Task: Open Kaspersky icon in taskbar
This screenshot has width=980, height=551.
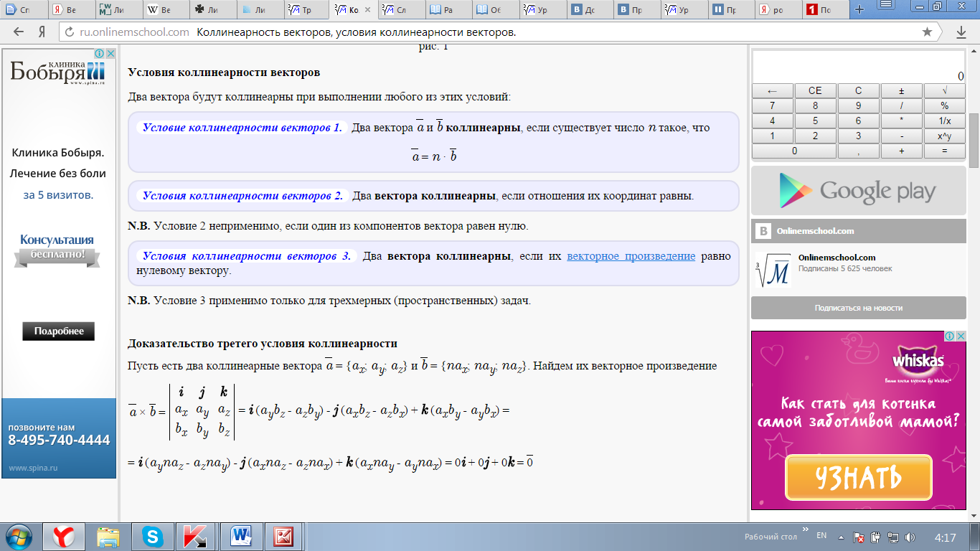Action: pyautogui.click(x=195, y=537)
